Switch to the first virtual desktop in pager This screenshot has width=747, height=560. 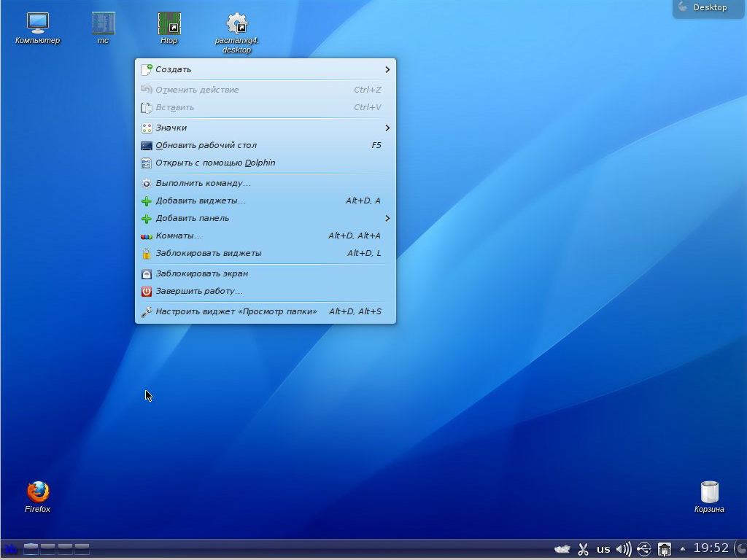point(31,549)
